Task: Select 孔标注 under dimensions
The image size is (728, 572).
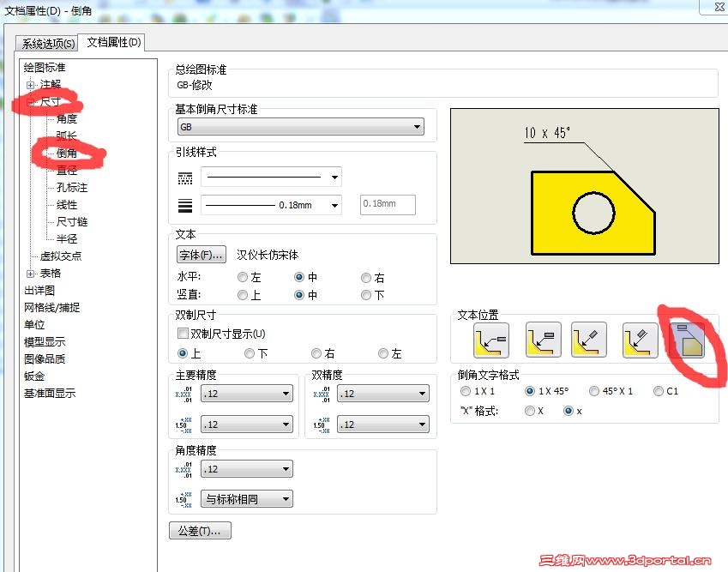Action: tap(72, 188)
